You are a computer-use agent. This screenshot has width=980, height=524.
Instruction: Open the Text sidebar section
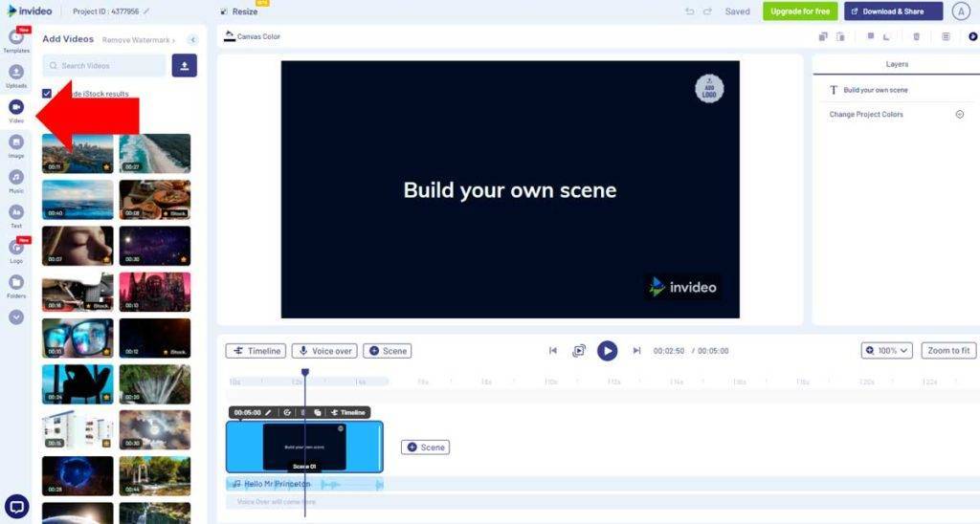(x=16, y=216)
